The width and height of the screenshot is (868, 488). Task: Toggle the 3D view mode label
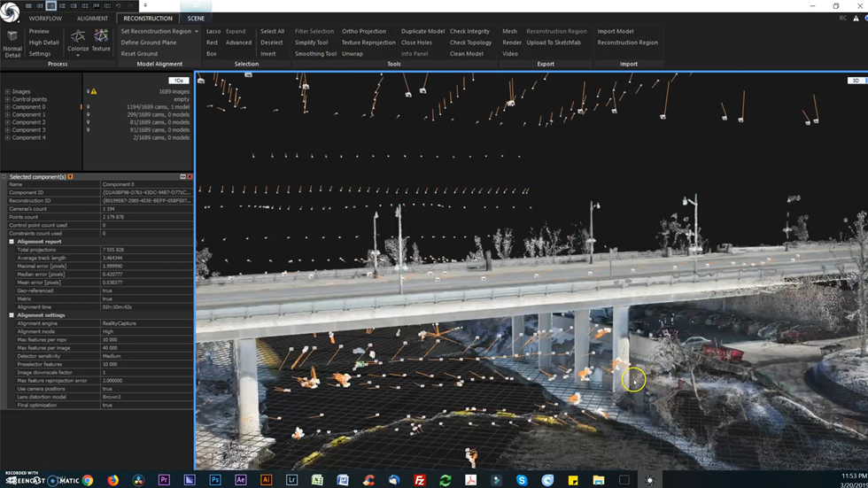[x=856, y=81]
